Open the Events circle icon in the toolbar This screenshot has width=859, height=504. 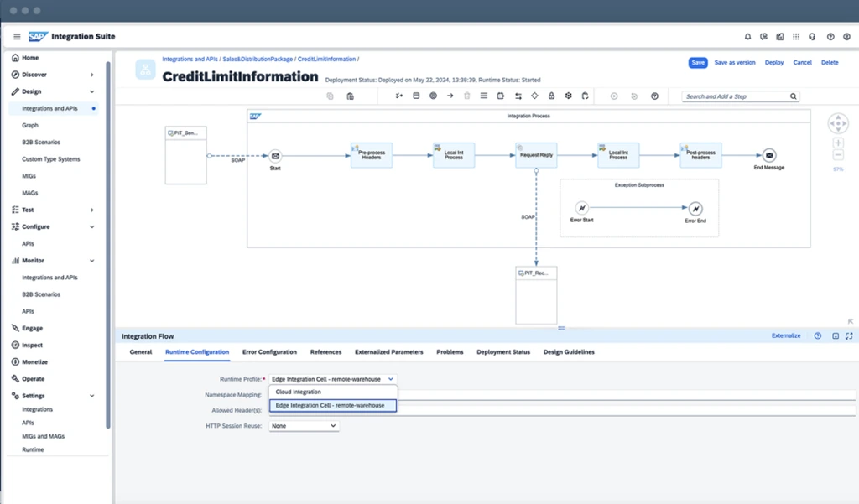click(x=434, y=96)
